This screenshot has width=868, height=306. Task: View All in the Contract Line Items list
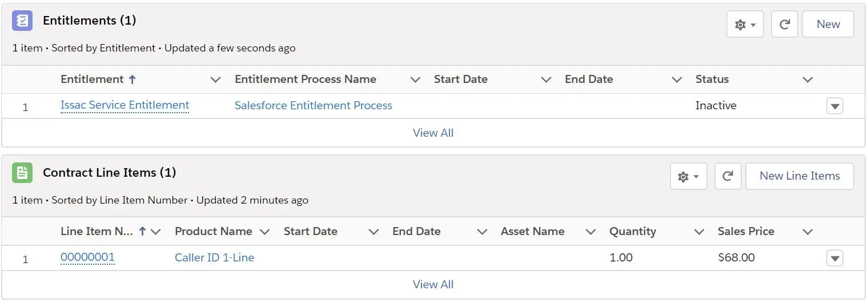click(433, 284)
